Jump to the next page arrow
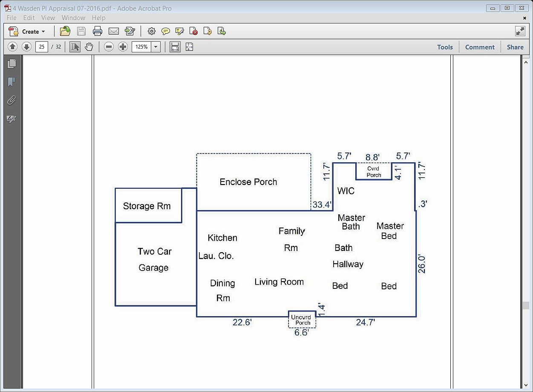The image size is (533, 392). [26, 47]
